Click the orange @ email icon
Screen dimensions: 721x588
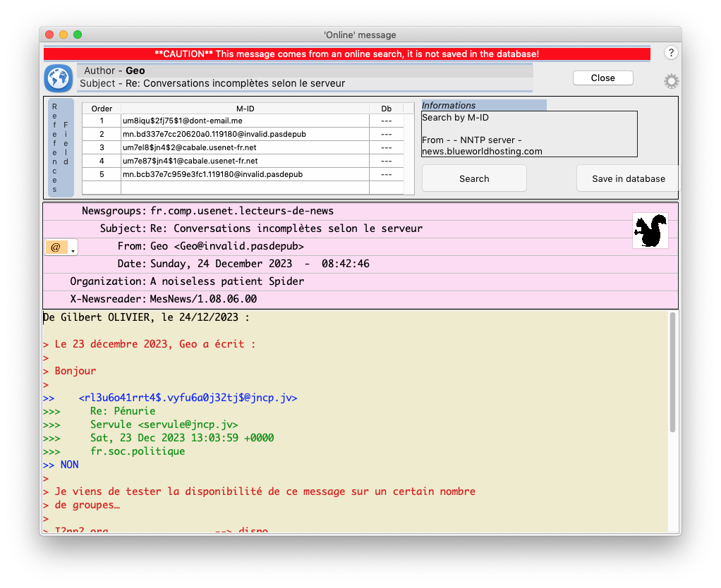tap(56, 247)
